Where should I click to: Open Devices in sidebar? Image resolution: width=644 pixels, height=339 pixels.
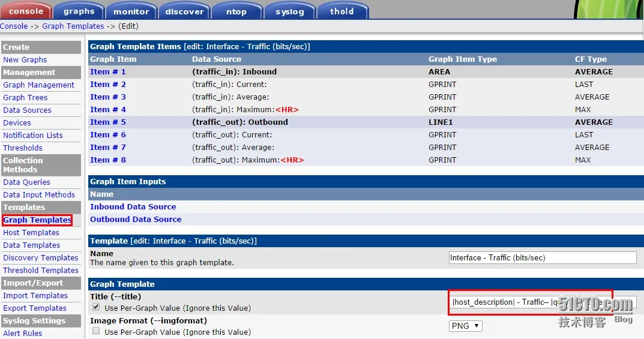[x=17, y=123]
